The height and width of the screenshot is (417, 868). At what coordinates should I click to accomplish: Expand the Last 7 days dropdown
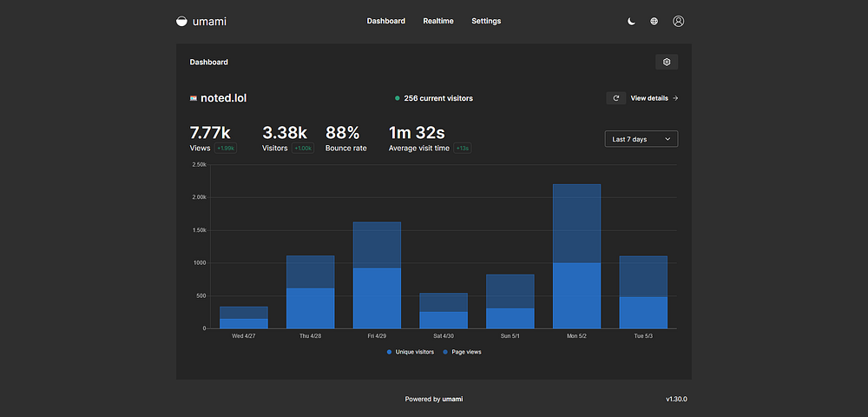pyautogui.click(x=641, y=139)
